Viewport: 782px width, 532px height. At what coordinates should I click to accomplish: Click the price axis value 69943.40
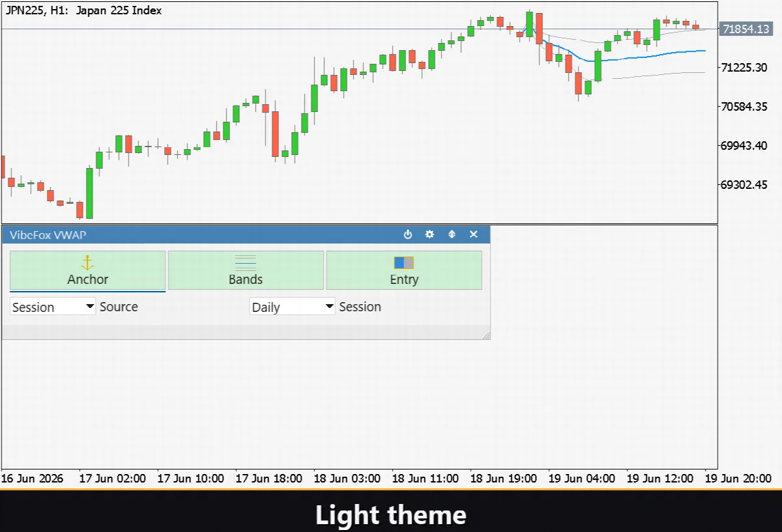pos(745,145)
